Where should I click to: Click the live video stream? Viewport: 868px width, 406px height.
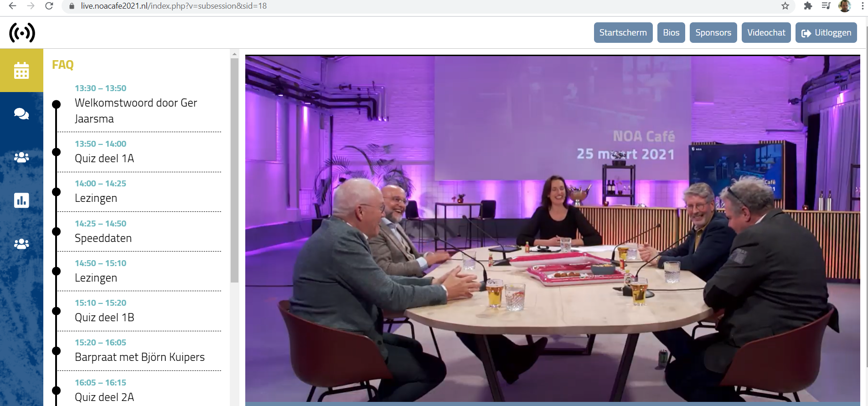553,229
